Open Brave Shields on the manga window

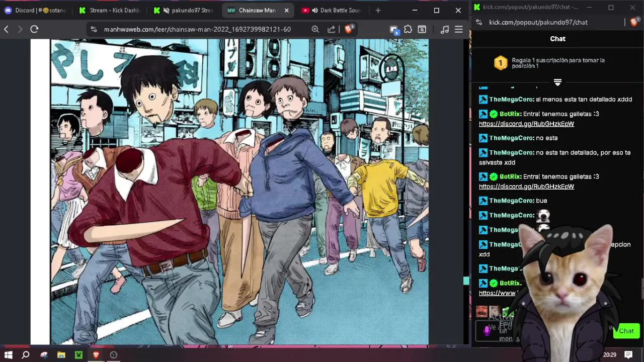(x=349, y=29)
